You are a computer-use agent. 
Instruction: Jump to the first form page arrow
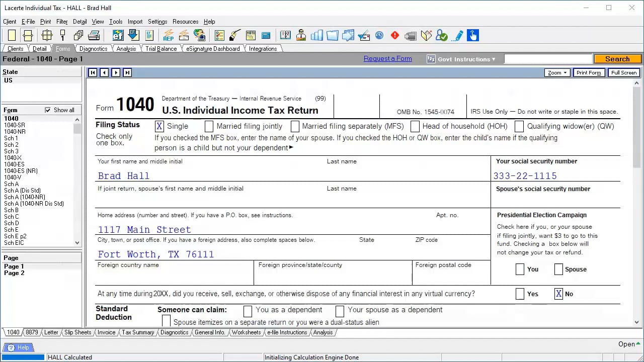coord(93,72)
